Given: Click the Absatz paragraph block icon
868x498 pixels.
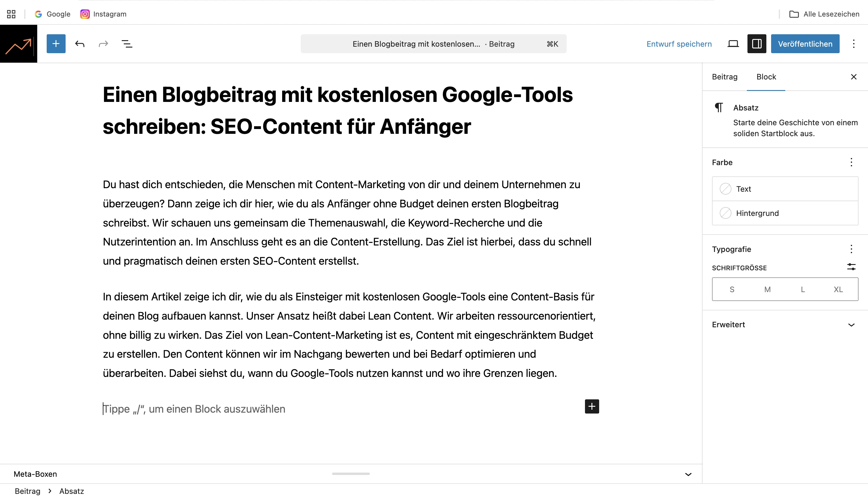Looking at the screenshot, I should click(x=719, y=108).
